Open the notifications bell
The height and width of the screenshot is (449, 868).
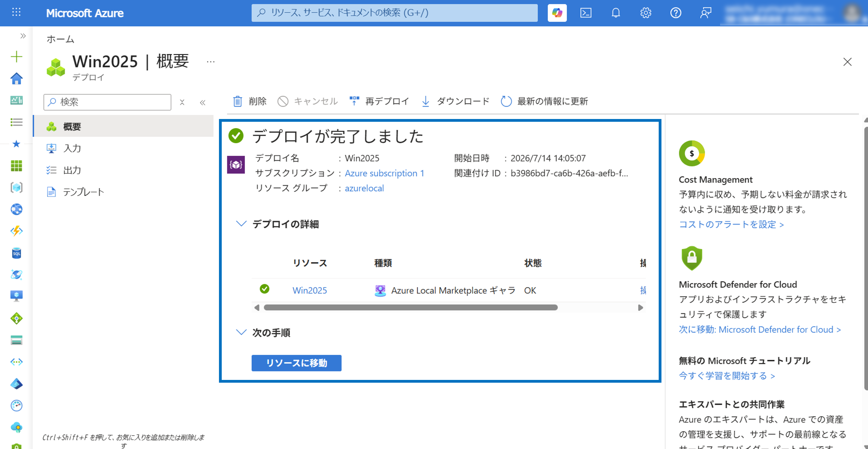point(616,13)
